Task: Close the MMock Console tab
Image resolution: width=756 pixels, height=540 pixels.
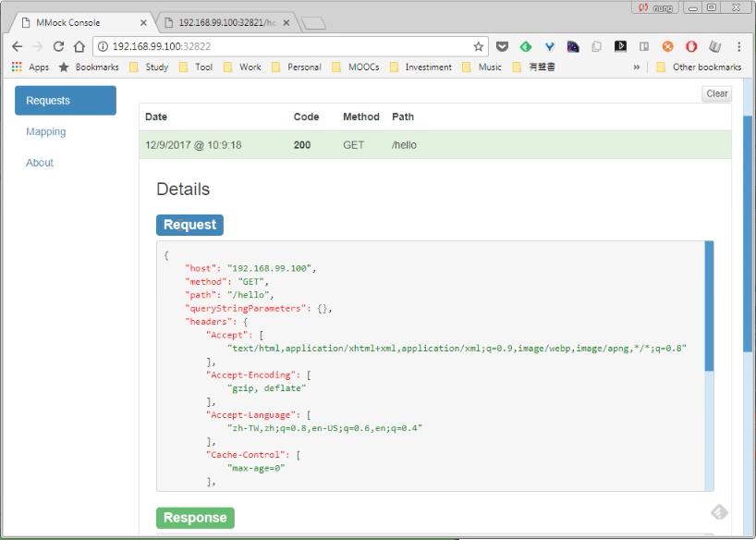Action: point(143,23)
